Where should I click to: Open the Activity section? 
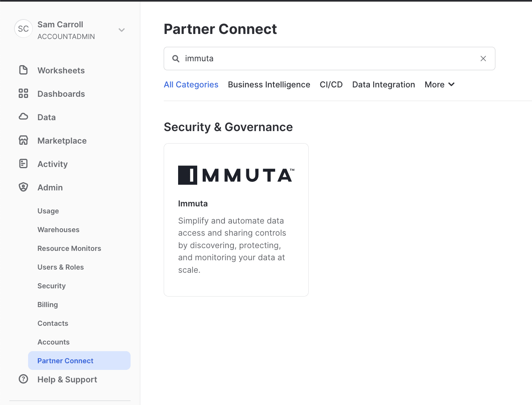53,164
